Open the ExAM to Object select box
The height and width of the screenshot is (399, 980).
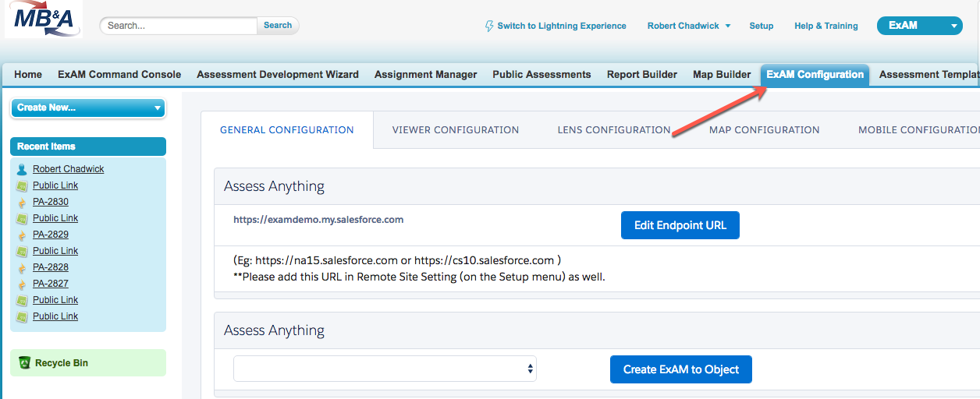[x=385, y=369]
